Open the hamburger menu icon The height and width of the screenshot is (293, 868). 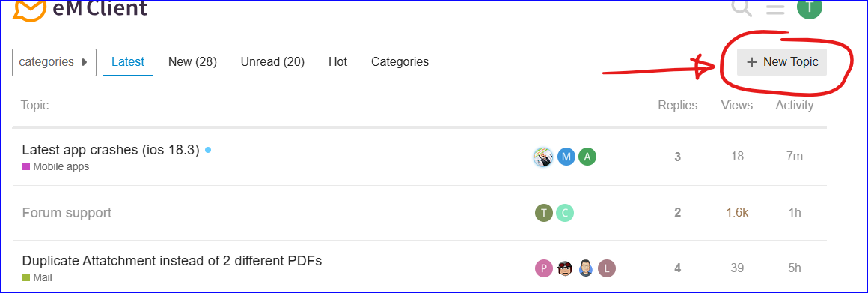775,10
